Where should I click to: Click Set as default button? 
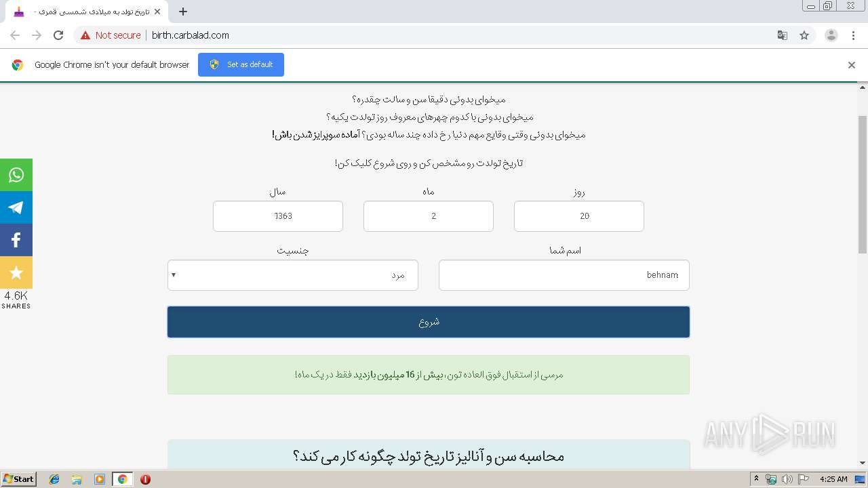click(241, 64)
